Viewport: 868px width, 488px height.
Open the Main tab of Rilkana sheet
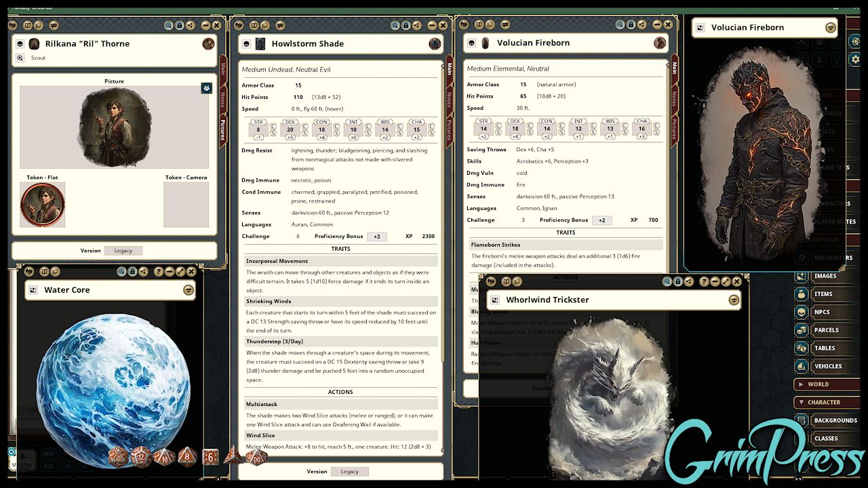click(x=222, y=68)
